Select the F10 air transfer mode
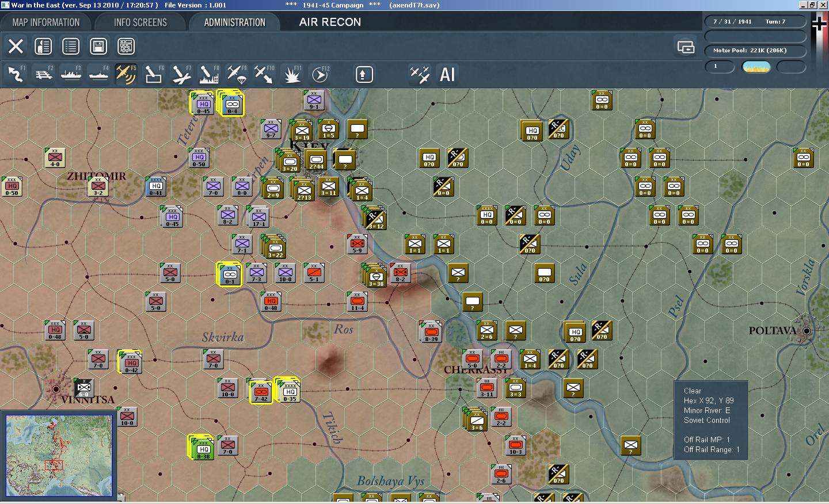Viewport: 829px width, 504px height. (x=264, y=74)
